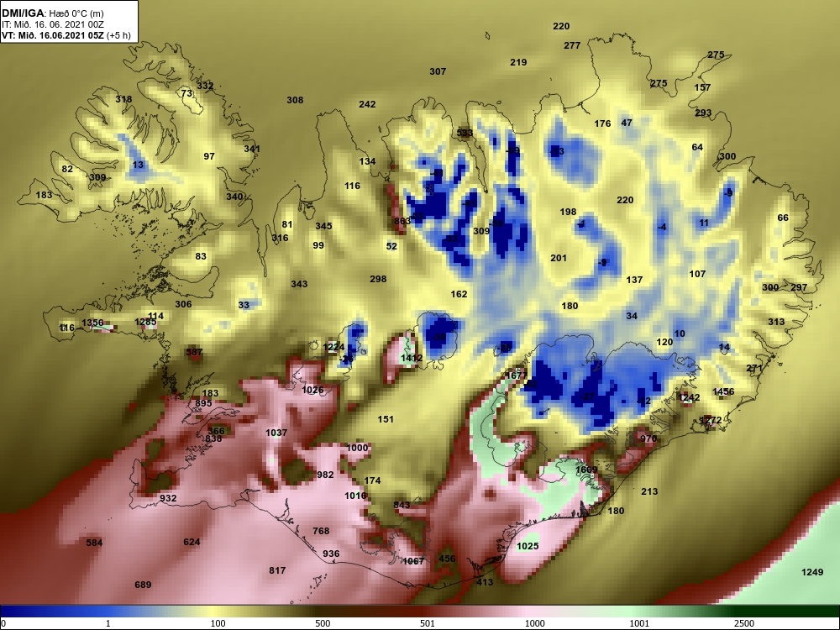The image size is (840, 630).
Task: Click the map value '1249' over the sea
Action: click(812, 572)
